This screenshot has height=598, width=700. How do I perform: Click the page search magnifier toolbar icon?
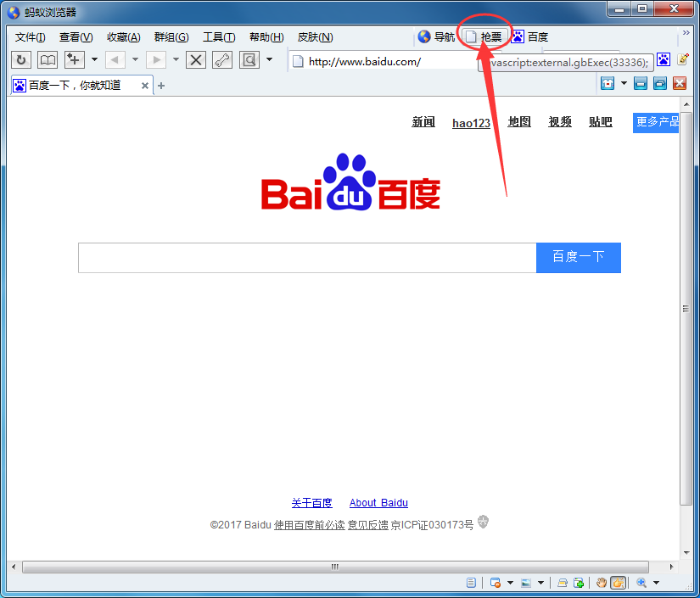coord(249,59)
